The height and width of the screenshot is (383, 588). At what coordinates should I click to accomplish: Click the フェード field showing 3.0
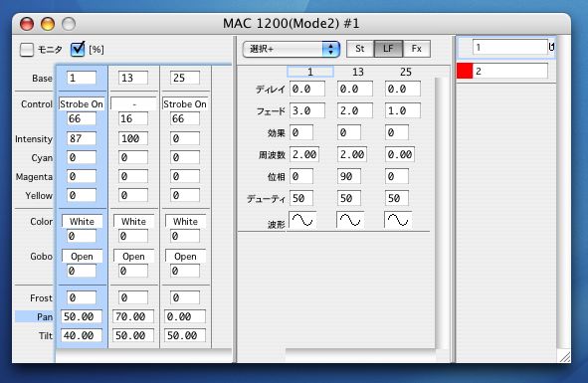click(x=307, y=111)
